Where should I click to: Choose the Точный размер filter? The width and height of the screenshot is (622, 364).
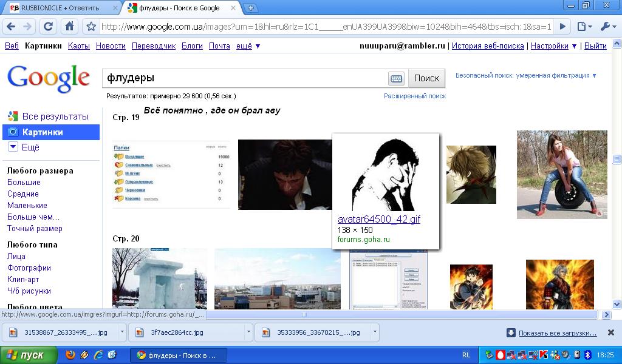click(x=35, y=228)
